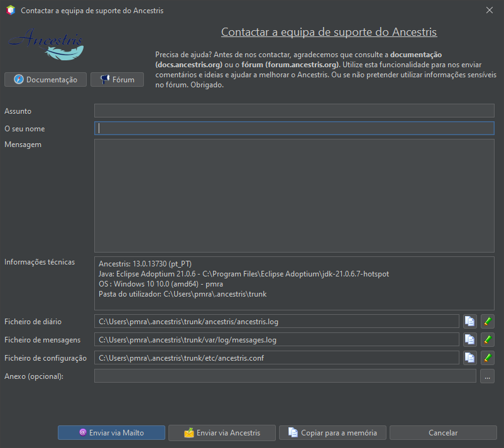Click the 'Informações técnicas' label
The width and height of the screenshot is (504, 448).
coord(40,262)
